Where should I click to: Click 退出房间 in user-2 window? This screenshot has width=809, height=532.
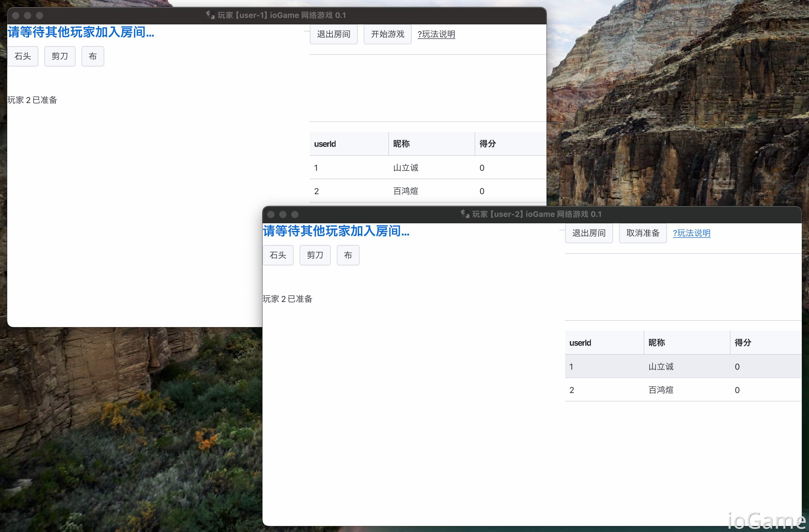click(588, 233)
